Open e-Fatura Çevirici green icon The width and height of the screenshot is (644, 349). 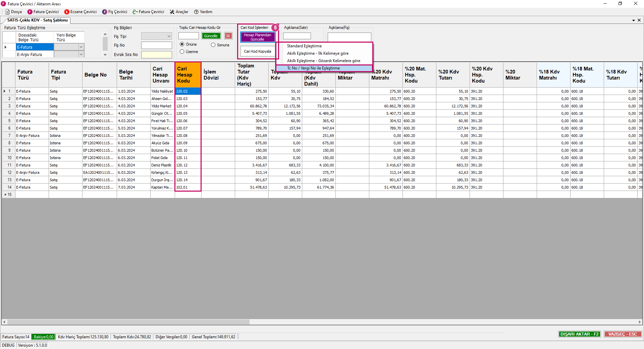pyautogui.click(x=135, y=12)
